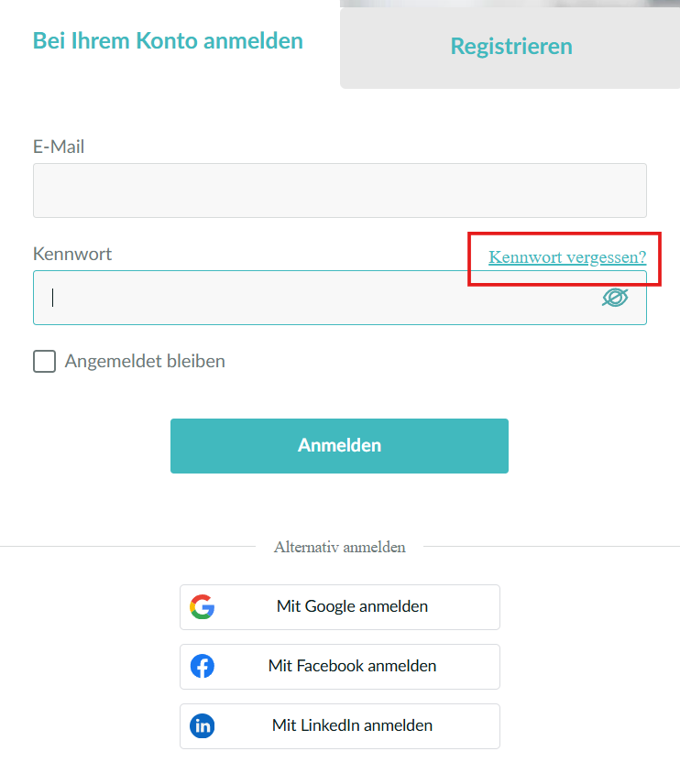Click the 'Angemeldet bleiben' label text
This screenshot has width=680, height=784.
(145, 361)
